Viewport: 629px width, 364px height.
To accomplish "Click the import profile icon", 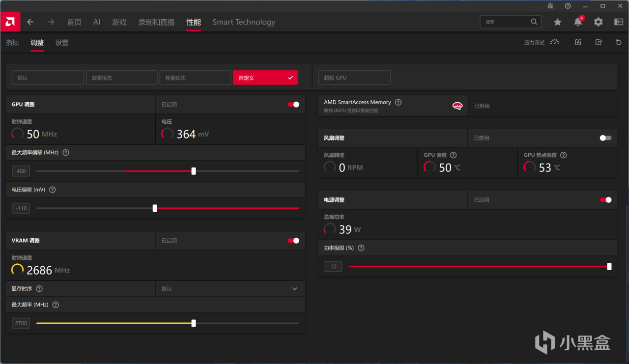I will tap(578, 42).
